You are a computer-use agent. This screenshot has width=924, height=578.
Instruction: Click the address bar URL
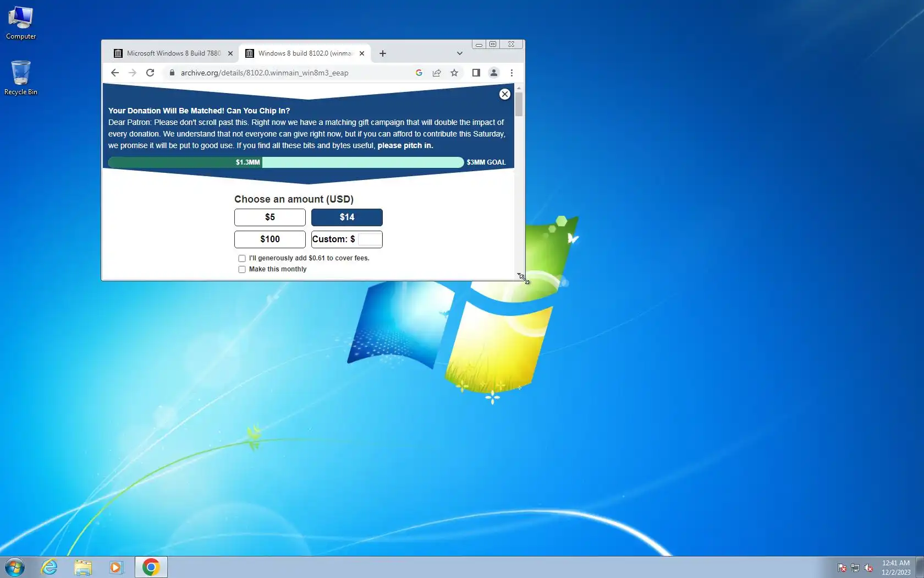(x=265, y=73)
